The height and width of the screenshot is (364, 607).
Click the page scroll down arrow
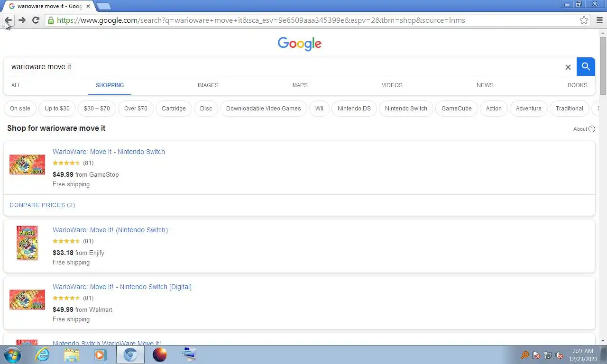603,341
